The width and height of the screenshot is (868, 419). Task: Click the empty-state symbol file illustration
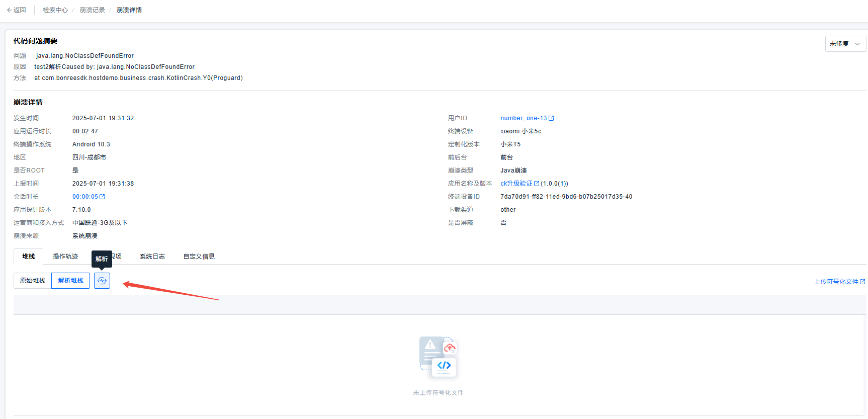438,358
